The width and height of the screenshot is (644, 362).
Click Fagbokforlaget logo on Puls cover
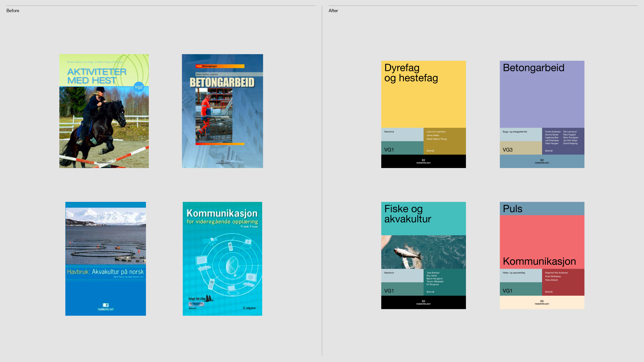(x=542, y=302)
